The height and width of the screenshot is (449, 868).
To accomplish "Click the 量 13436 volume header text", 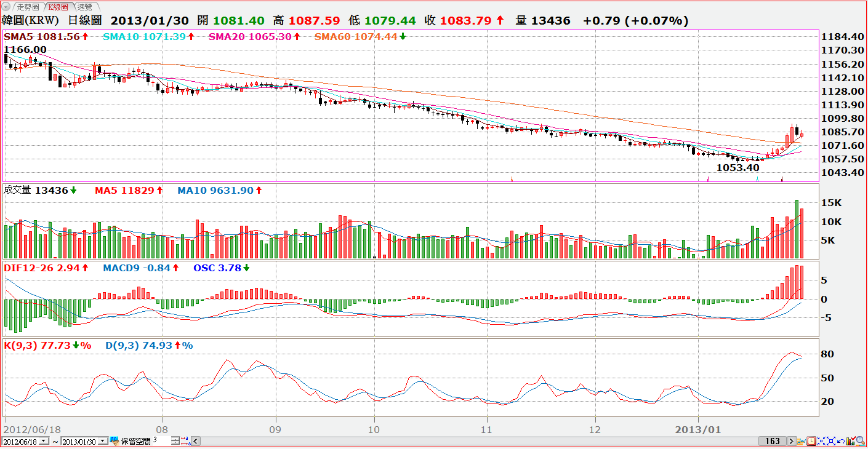I will click(543, 20).
